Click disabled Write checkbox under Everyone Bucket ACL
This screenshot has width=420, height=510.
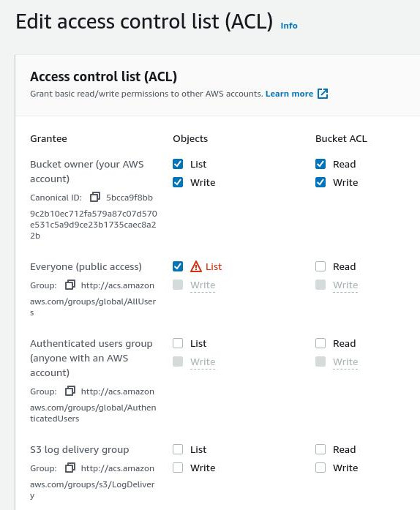[320, 285]
